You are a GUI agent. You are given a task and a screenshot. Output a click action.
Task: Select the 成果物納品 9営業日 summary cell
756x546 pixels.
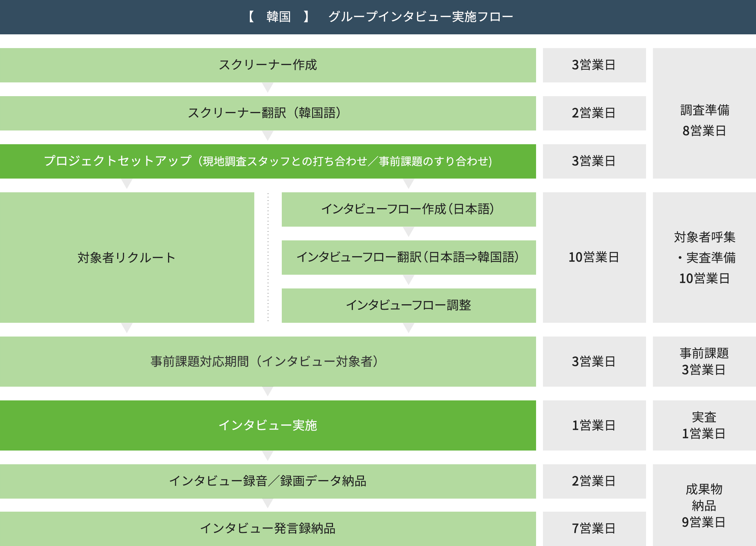(704, 505)
